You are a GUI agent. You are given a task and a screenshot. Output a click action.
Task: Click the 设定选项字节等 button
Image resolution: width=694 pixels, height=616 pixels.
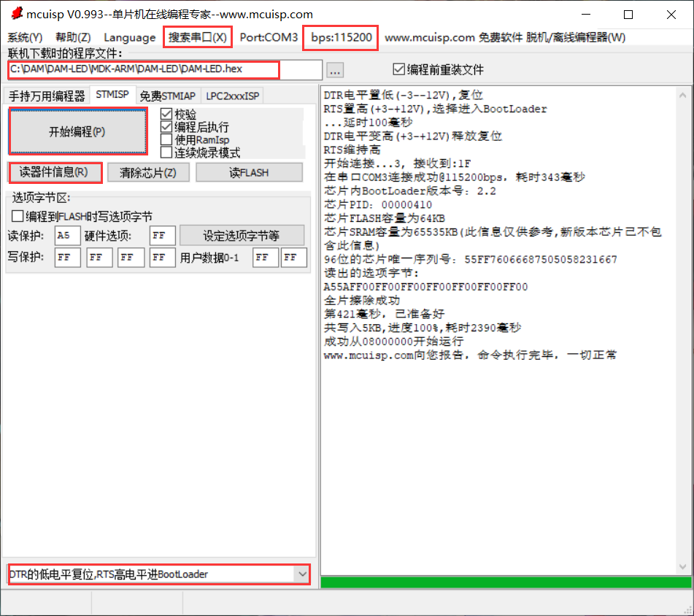point(242,236)
